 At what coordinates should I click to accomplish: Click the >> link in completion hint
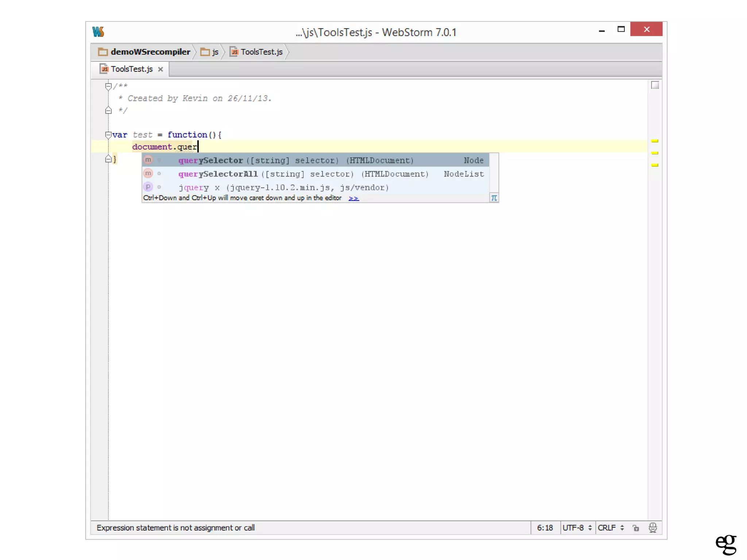point(353,198)
